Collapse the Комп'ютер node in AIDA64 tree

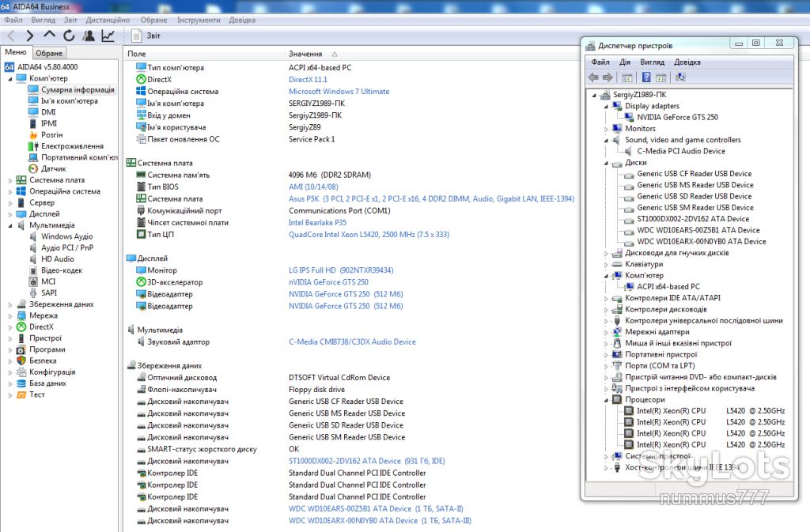point(10,79)
